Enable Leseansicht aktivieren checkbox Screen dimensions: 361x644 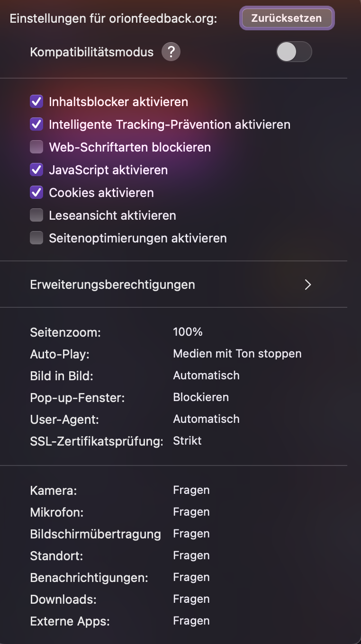click(x=36, y=215)
